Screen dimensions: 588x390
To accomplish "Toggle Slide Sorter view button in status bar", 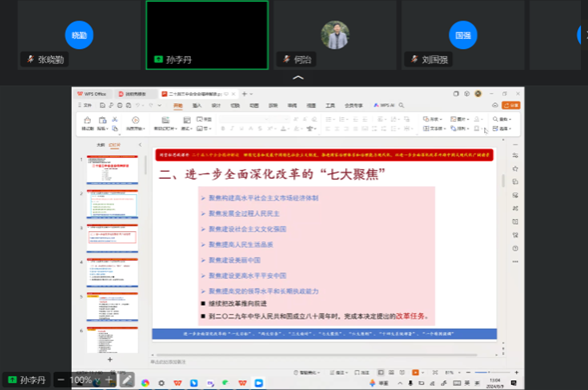I will 391,372.
